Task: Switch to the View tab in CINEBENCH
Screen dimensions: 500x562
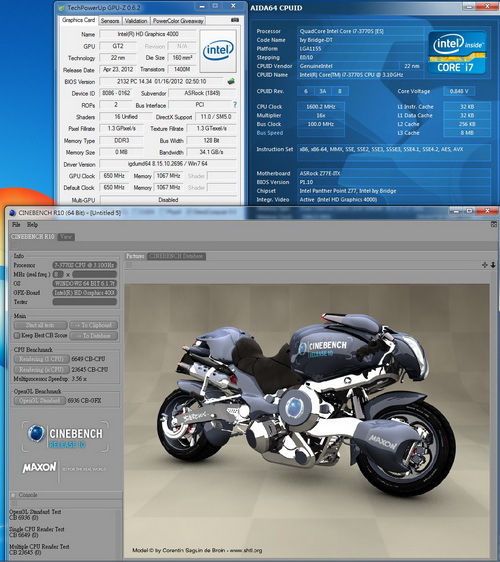Action: [x=66, y=237]
